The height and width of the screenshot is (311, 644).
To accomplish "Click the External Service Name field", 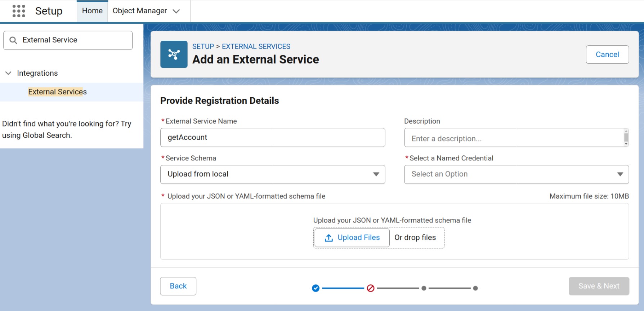I will pyautogui.click(x=272, y=137).
